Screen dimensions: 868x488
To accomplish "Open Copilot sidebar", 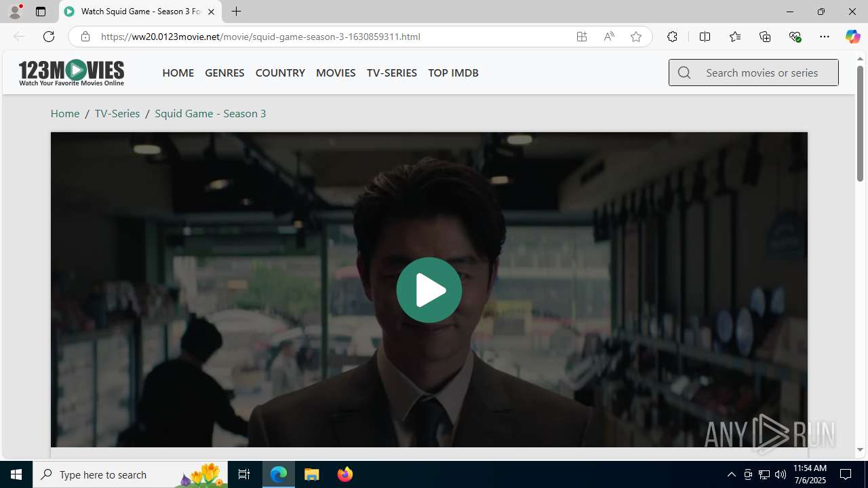I will coord(852,37).
